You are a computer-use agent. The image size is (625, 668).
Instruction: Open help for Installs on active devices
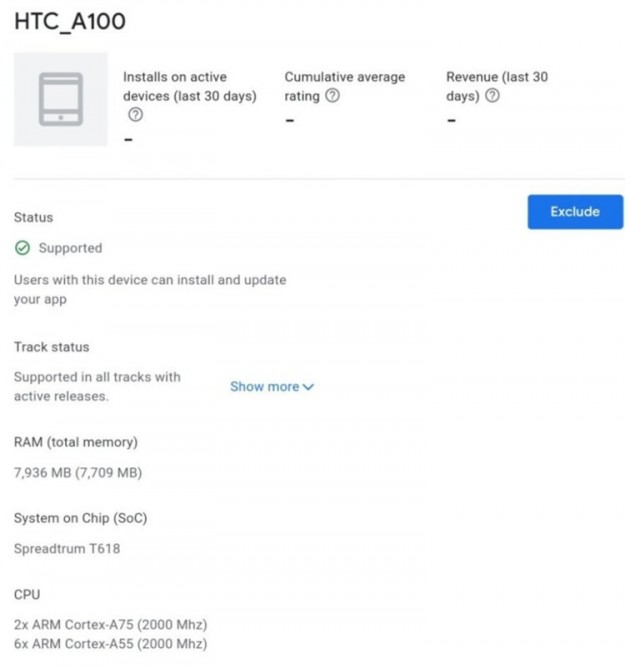[x=135, y=115]
